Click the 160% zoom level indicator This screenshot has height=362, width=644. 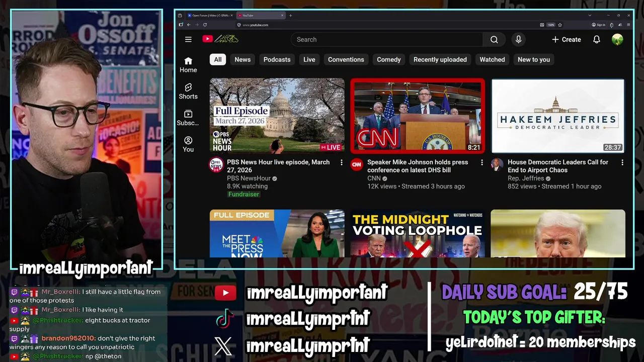point(551,25)
